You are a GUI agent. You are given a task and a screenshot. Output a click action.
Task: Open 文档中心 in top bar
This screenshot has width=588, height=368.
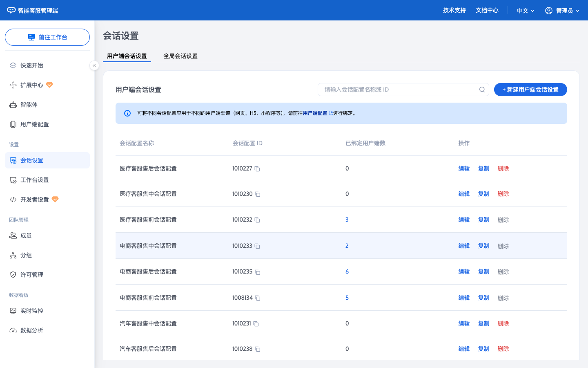click(x=487, y=10)
